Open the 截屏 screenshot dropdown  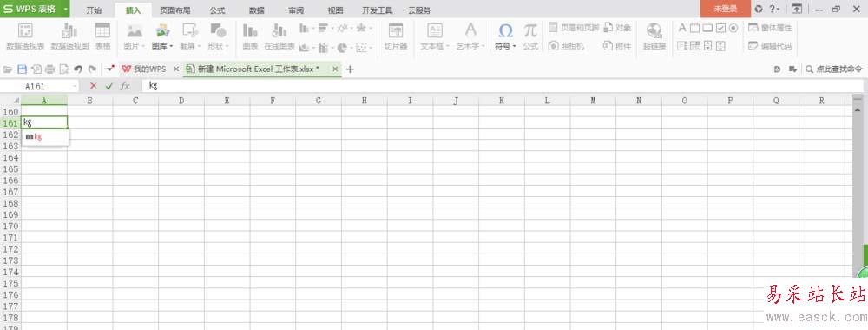190,36
